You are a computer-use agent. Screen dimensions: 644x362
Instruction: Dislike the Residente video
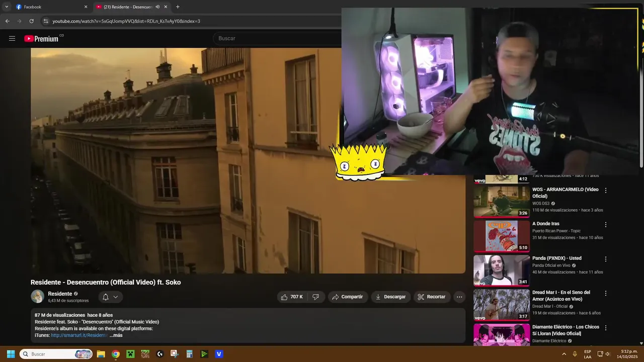[316, 297]
